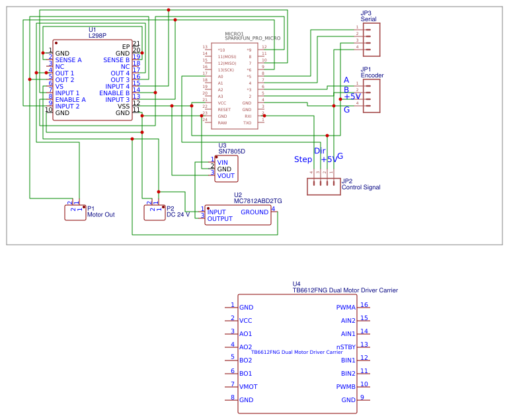Select the VOUT pin on SN7805D
The width and height of the screenshot is (509, 420).
tap(225, 176)
